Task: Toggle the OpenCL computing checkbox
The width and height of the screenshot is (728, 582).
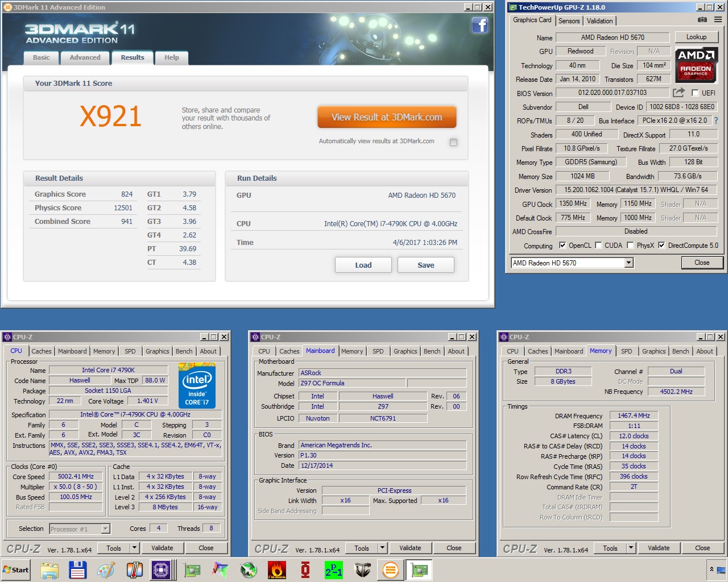Action: [562, 246]
